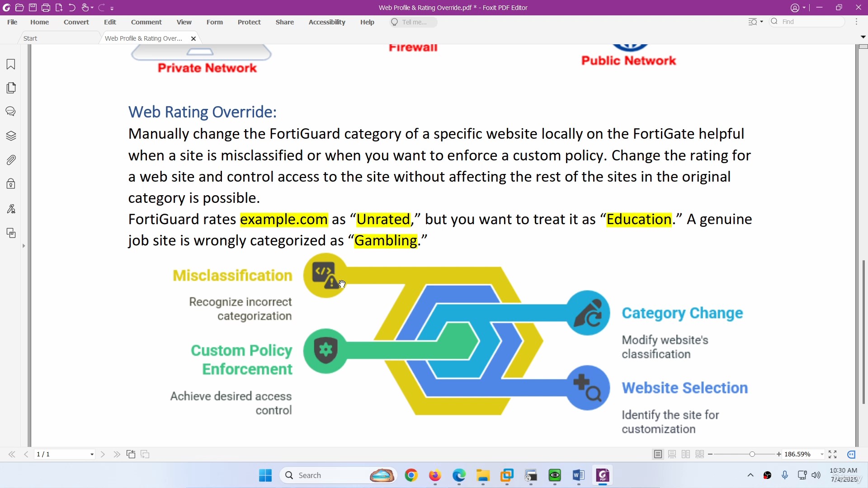This screenshot has width=868, height=488.
Task: Enable Facing two-page view mode
Action: click(686, 454)
